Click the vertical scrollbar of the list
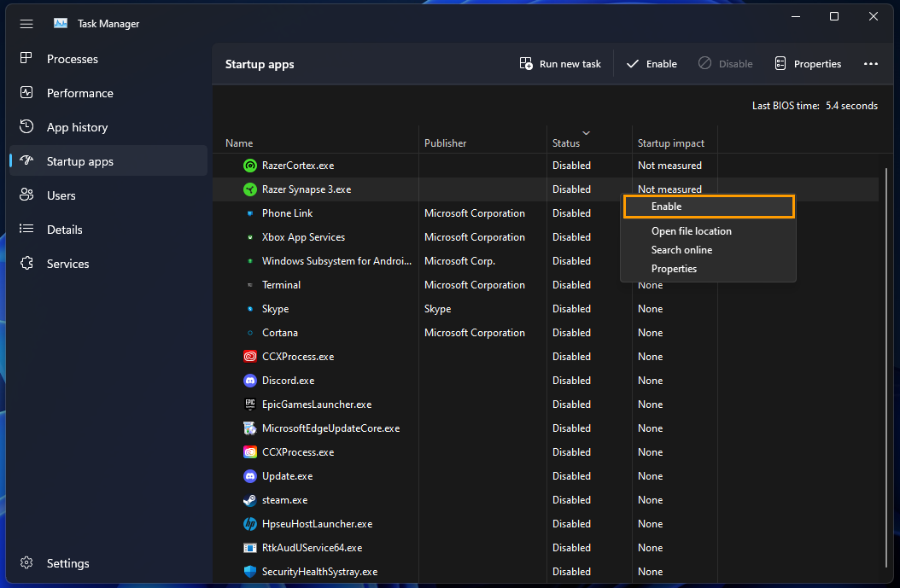 click(x=887, y=367)
